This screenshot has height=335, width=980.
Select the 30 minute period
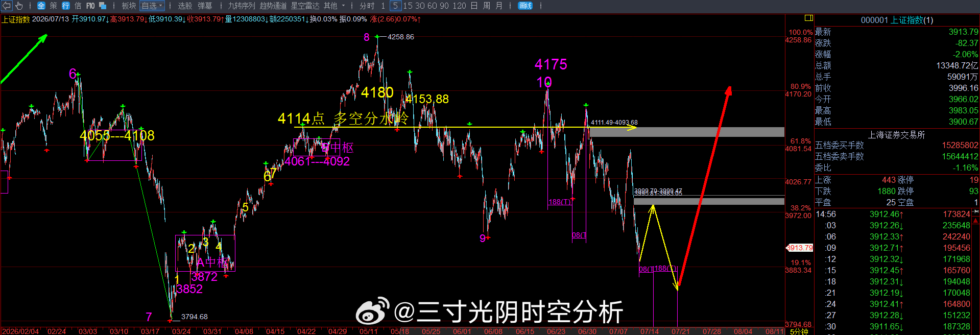420,6
